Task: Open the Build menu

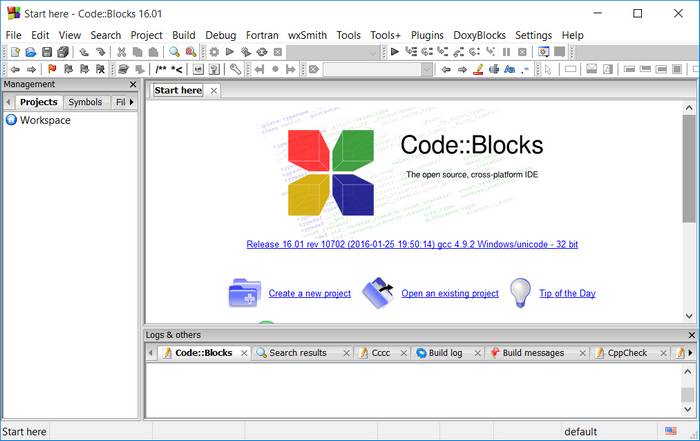Action: pyautogui.click(x=183, y=35)
